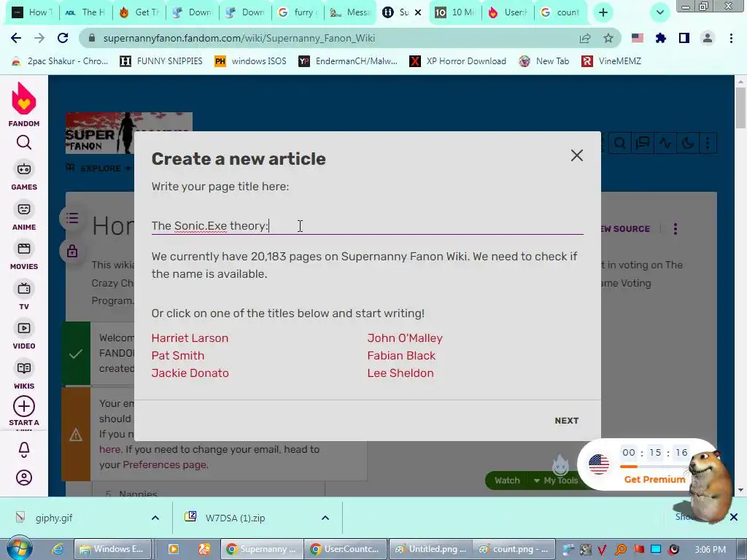This screenshot has width=747, height=560.
Task: Open the windows ISOS bookmark
Action: point(251,61)
